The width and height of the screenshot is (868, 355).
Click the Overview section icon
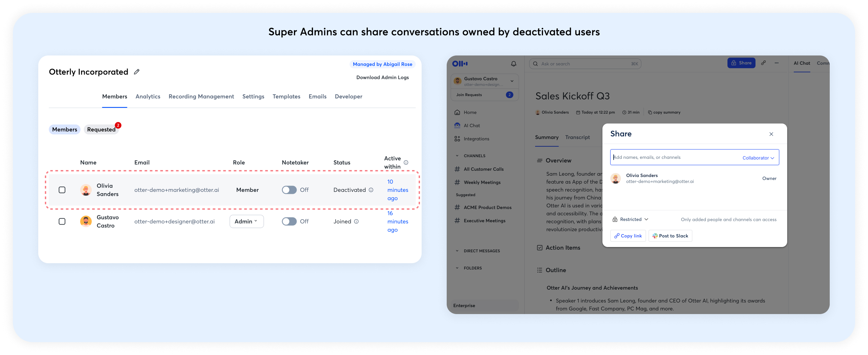539,160
